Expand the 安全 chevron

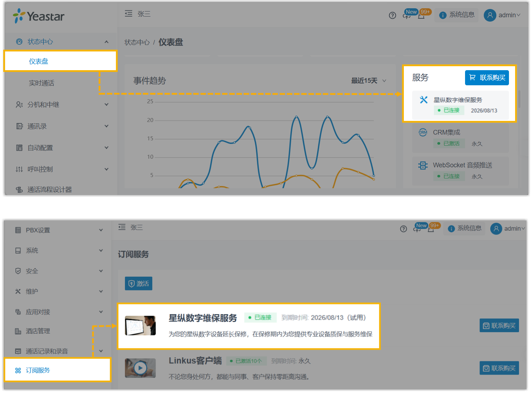[101, 271]
